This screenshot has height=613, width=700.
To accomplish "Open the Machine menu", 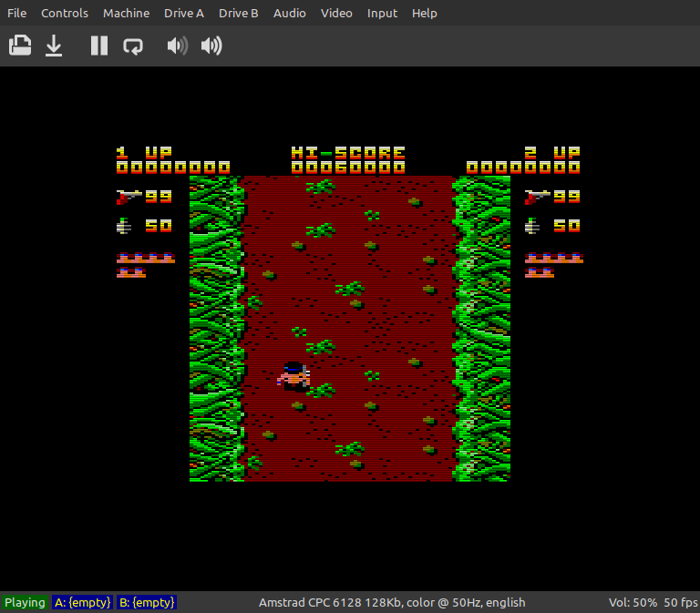I will (x=127, y=14).
